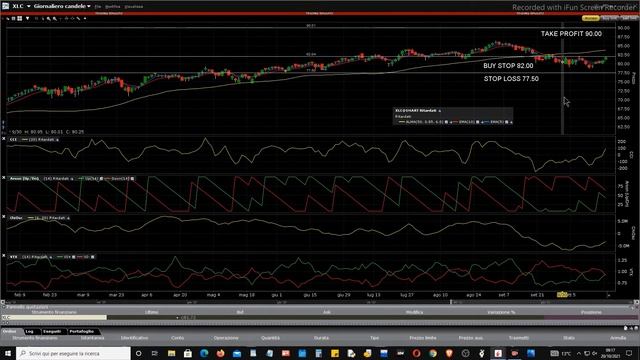Open the toolbar down-triangle dropdown
The image size is (640, 360).
point(27,18)
